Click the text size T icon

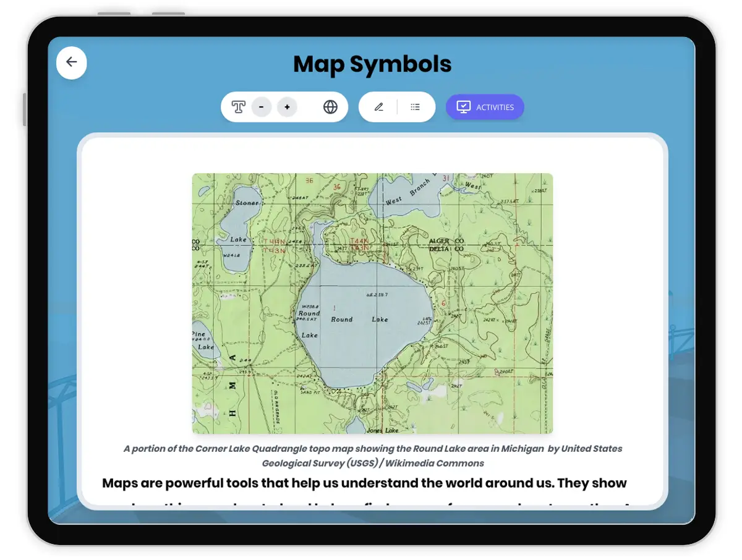(x=238, y=107)
